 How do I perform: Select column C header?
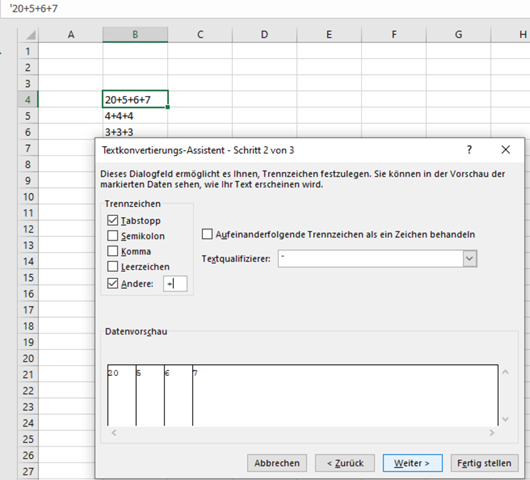tap(200, 34)
